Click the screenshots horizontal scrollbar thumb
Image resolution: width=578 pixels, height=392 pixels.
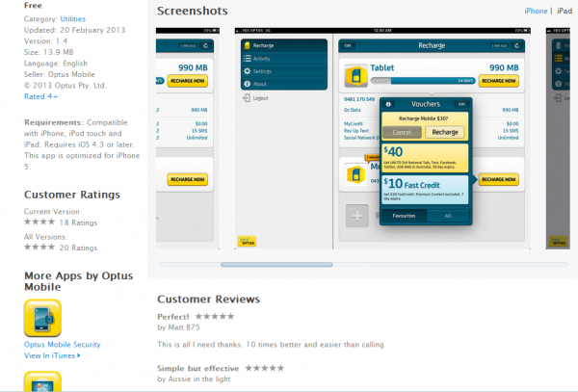click(276, 265)
